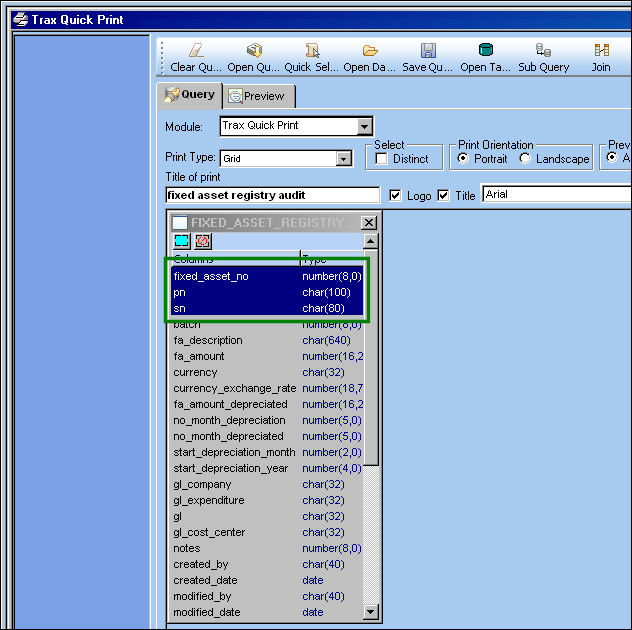
Task: Uncheck the Logo checkbox
Action: (395, 195)
